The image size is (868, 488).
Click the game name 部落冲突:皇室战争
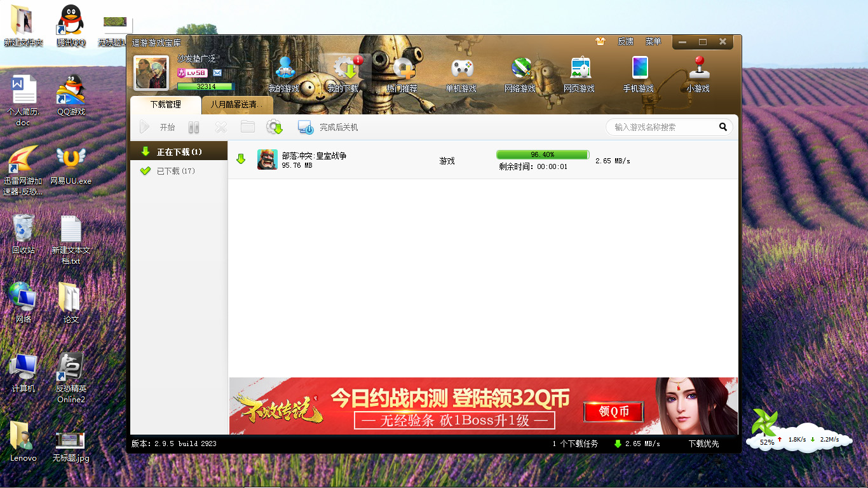coord(314,156)
